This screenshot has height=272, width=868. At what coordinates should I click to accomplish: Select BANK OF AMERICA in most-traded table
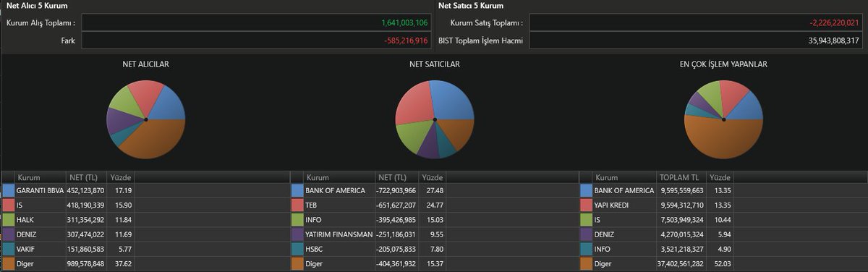click(723, 190)
